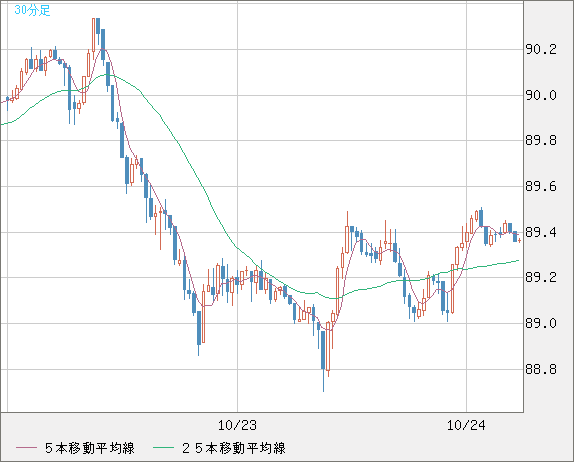The height and width of the screenshot is (462, 574).
Task: Click the 10/23 date label
Action: 237,425
